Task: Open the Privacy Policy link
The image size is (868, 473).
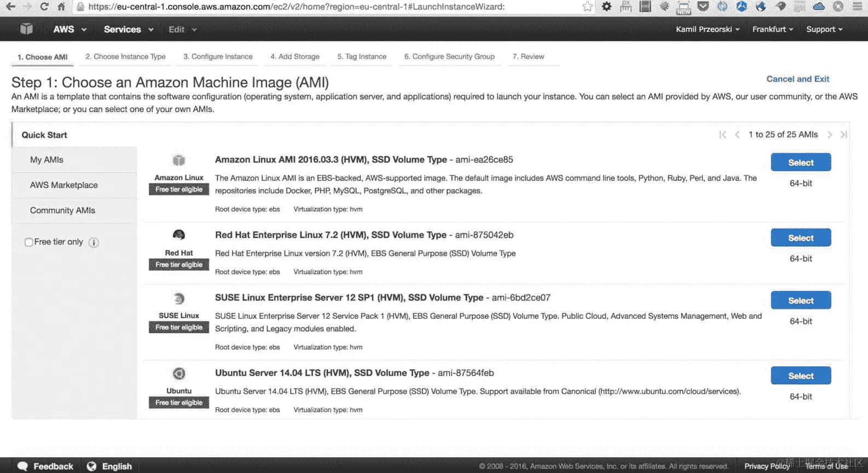Action: pyautogui.click(x=767, y=466)
